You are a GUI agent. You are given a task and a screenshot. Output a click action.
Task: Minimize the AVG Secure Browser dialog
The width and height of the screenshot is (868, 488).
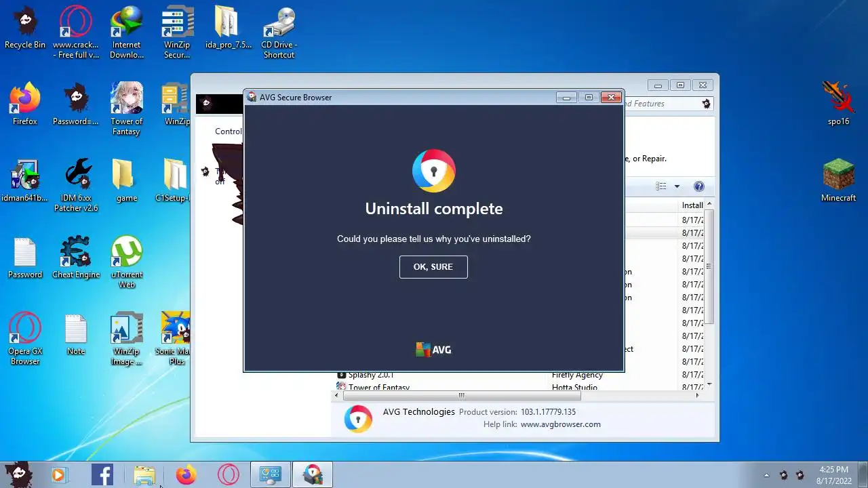pos(566,98)
